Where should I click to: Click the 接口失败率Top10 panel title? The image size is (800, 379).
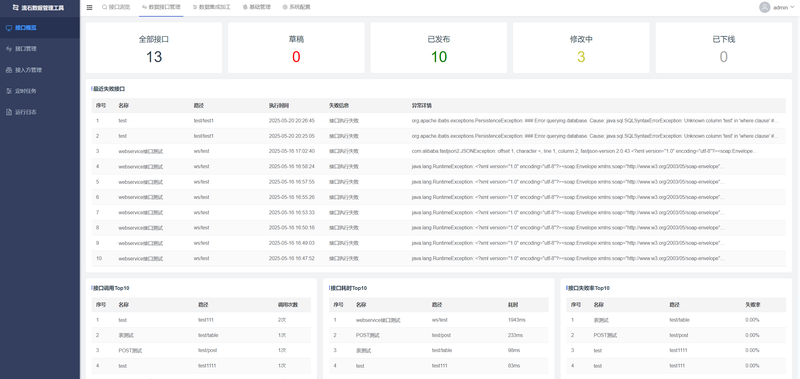click(x=589, y=288)
